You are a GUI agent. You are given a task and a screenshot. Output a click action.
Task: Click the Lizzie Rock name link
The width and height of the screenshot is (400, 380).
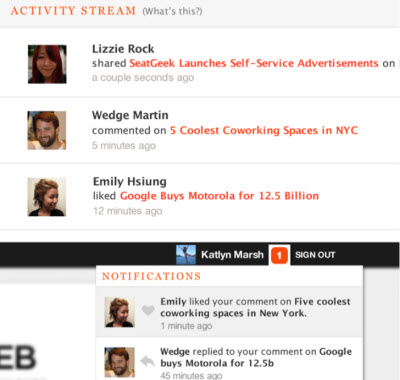[x=123, y=49]
